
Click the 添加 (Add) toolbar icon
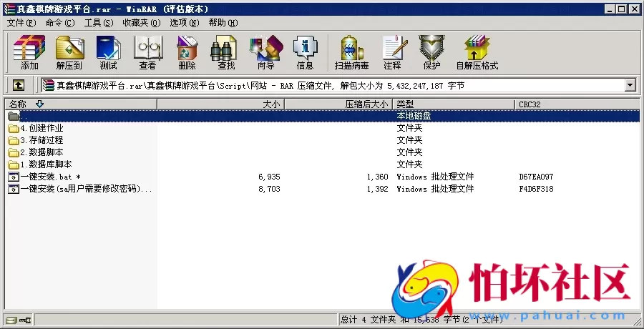pos(29,52)
